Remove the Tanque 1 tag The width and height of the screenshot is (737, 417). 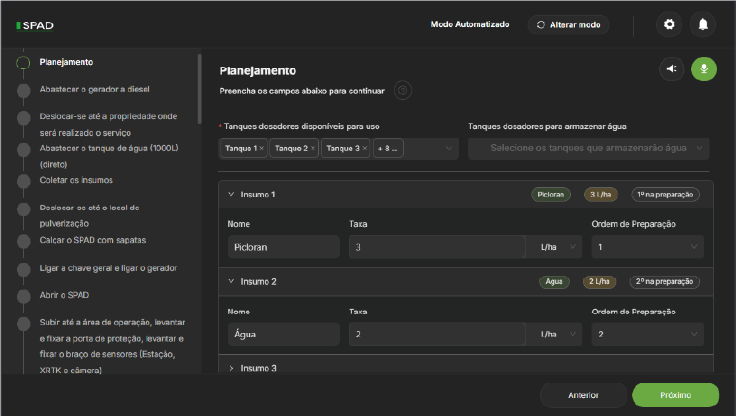(262, 149)
